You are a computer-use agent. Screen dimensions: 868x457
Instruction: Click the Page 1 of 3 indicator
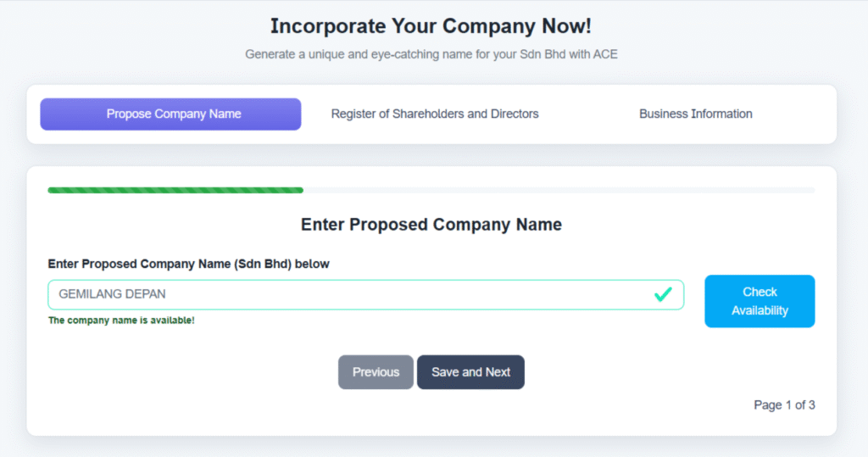(784, 405)
